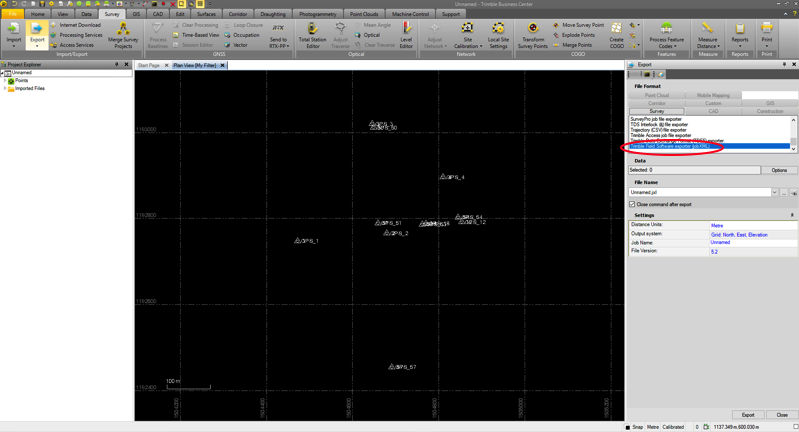
Task: Switch to the Surfaces ribbon tab
Action: [x=206, y=14]
